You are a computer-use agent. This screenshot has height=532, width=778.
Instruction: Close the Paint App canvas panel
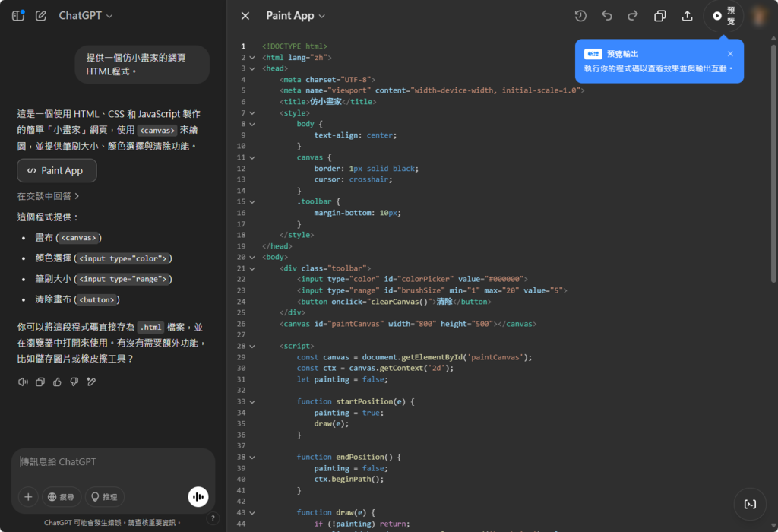click(245, 16)
